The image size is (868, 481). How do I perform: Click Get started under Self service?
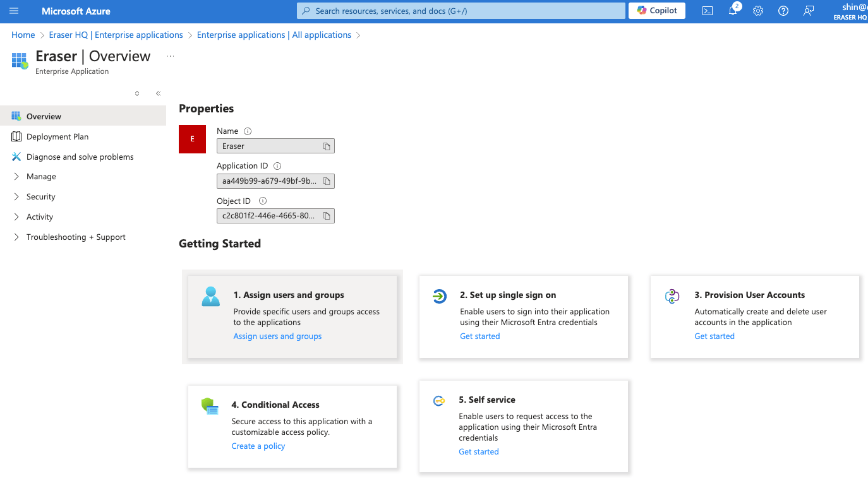(479, 452)
